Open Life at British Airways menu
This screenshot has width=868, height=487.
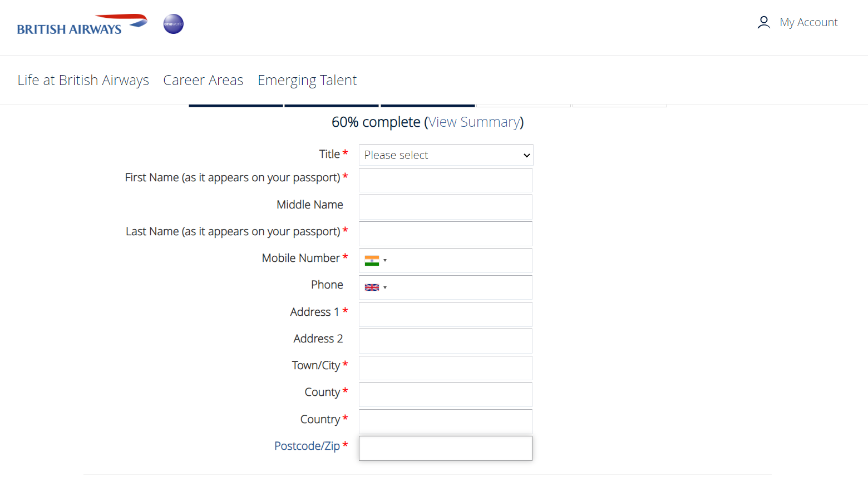click(x=83, y=80)
